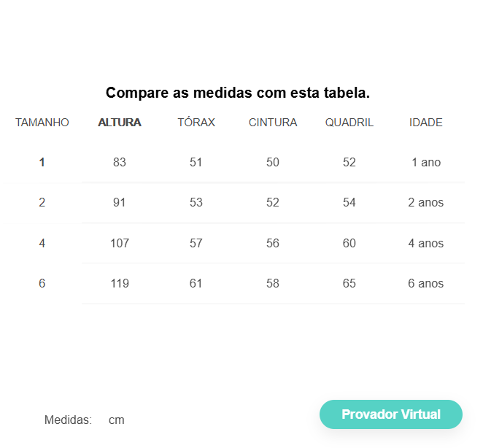Click the '6 anos' age cell
This screenshot has height=448, width=483.
click(x=425, y=284)
